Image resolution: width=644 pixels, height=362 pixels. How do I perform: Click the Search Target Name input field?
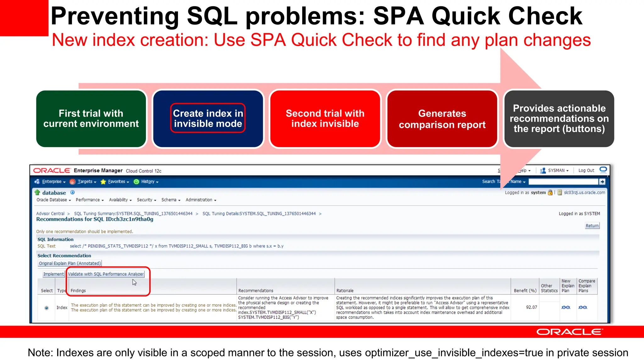[x=563, y=182]
